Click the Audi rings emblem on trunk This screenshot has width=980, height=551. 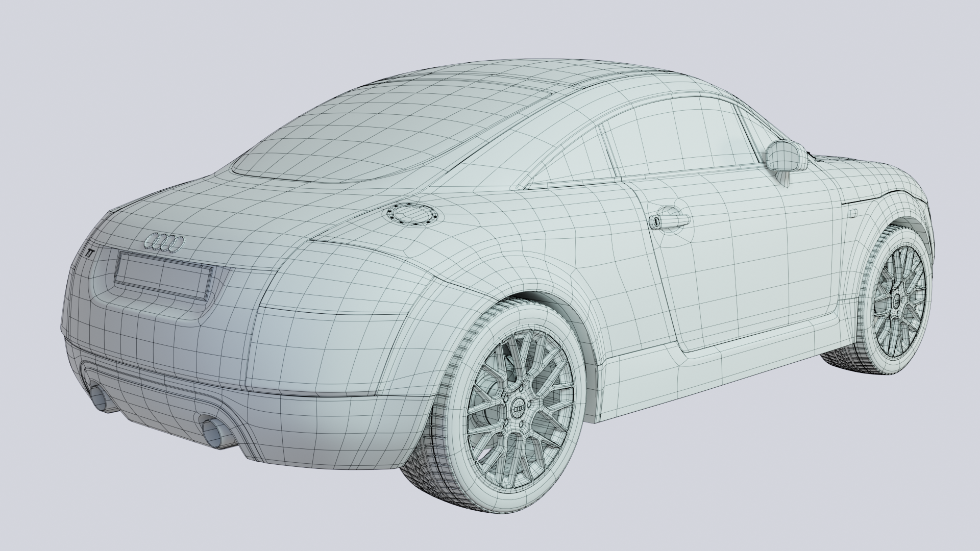(x=164, y=243)
